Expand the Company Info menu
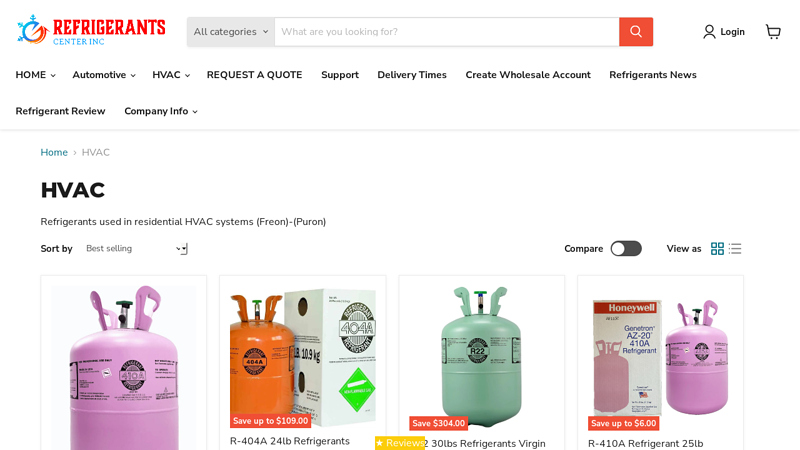 point(161,111)
